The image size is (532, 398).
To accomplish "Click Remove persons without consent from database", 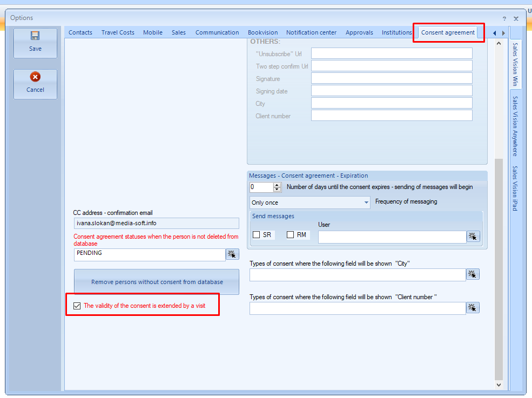I will 157,282.
